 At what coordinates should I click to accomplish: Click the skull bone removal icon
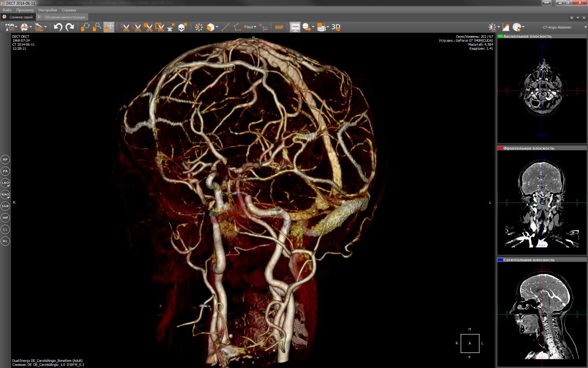(181, 27)
